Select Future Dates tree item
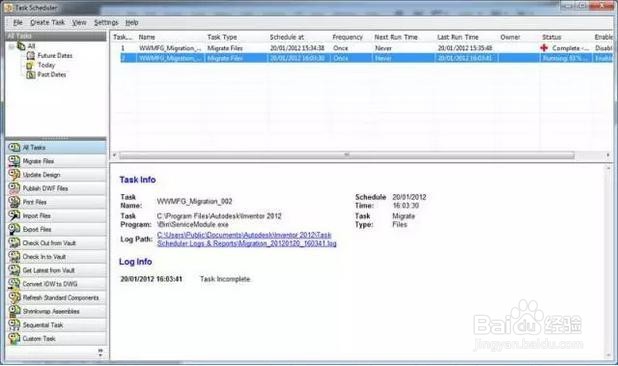The height and width of the screenshot is (366, 618). click(x=55, y=56)
